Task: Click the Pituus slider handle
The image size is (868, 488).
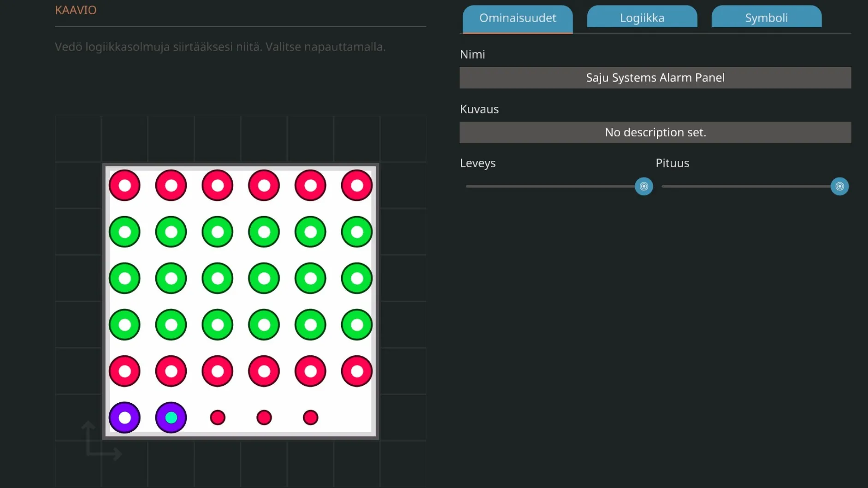Action: coord(839,186)
